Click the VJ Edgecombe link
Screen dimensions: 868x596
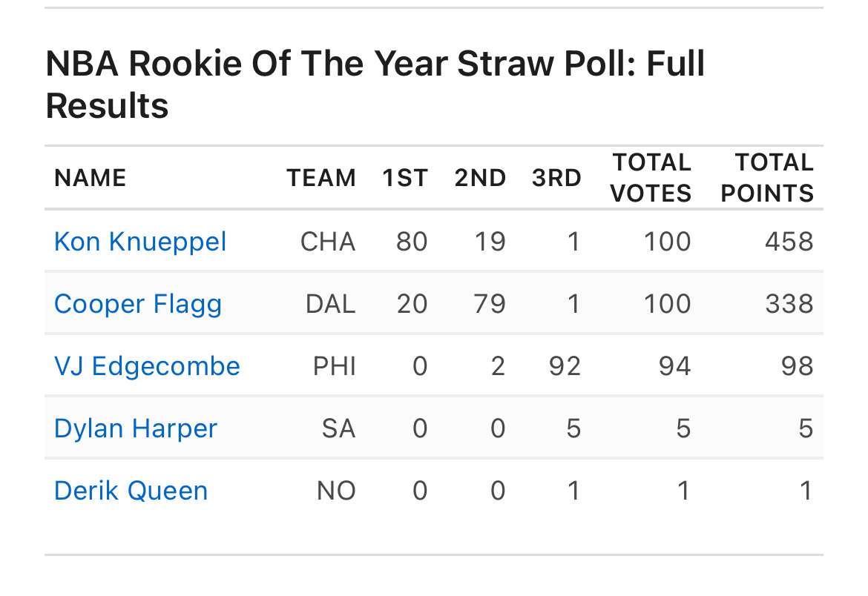(147, 366)
